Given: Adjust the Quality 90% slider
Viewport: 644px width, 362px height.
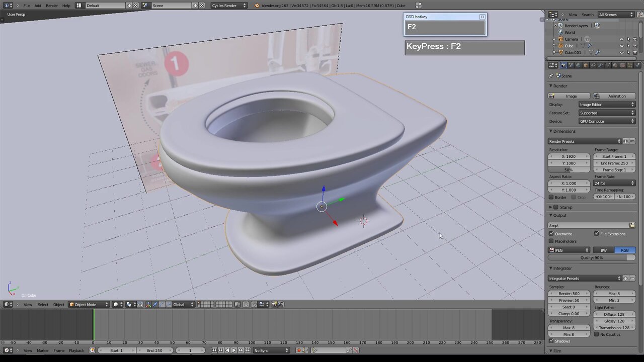Looking at the screenshot, I should point(592,257).
